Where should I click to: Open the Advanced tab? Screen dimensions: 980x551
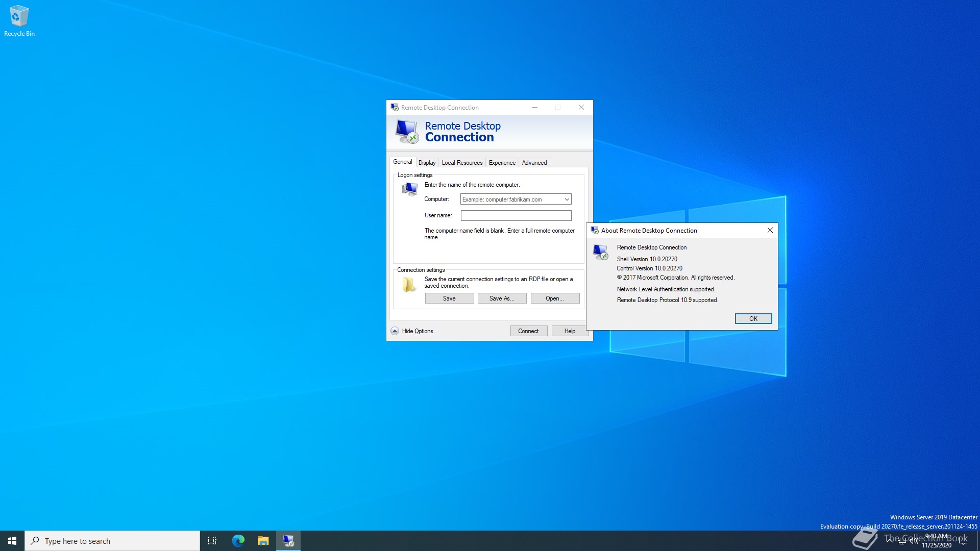click(534, 163)
